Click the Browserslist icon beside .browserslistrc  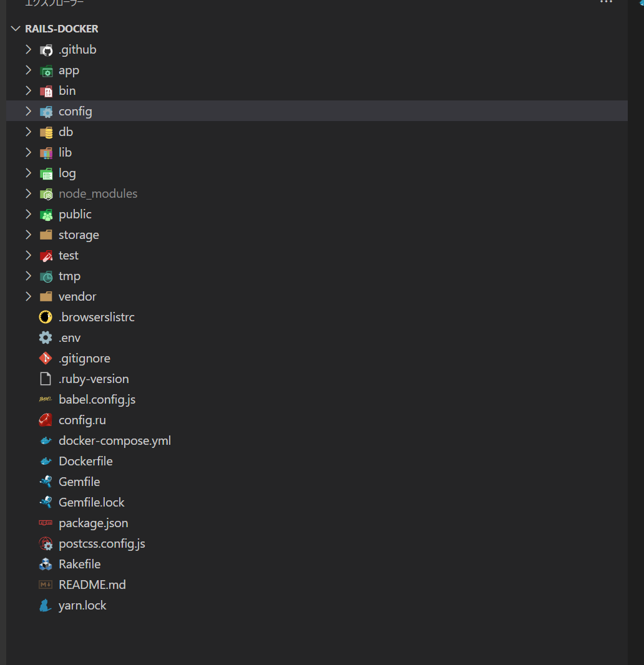pyautogui.click(x=46, y=318)
